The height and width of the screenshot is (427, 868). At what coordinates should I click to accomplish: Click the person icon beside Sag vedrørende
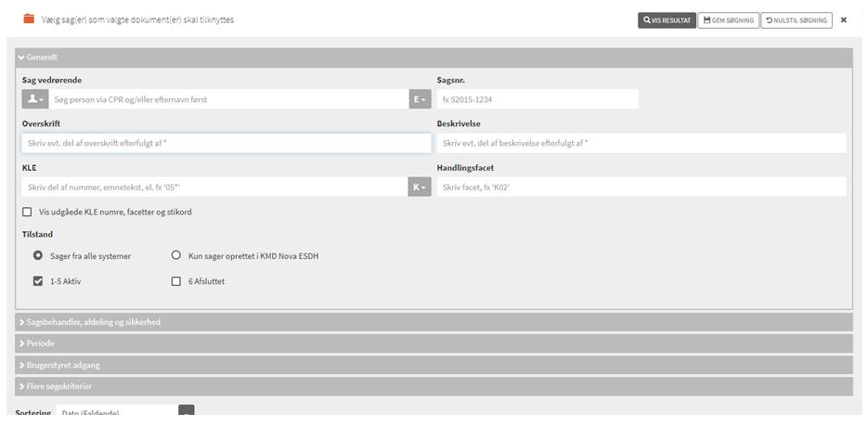(33, 99)
